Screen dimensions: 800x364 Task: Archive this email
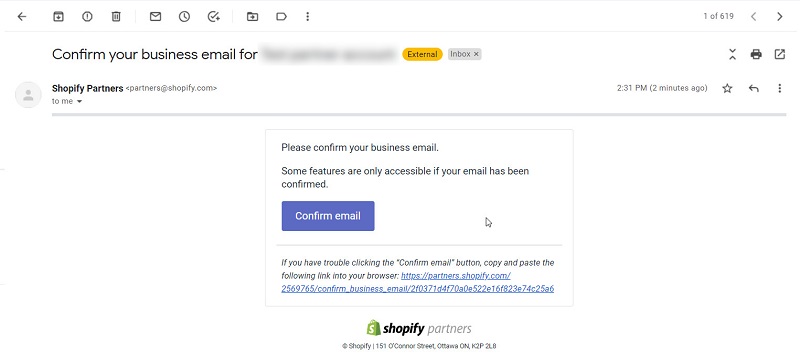[x=59, y=16]
